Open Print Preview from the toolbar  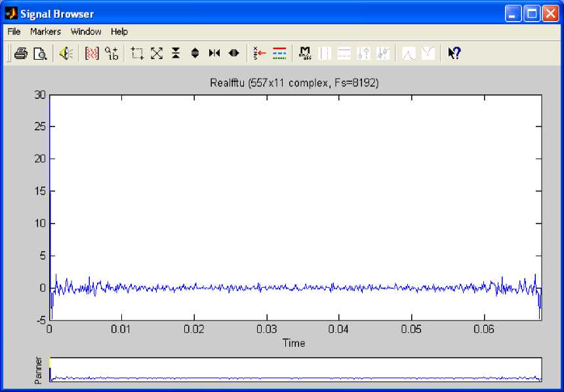point(40,54)
